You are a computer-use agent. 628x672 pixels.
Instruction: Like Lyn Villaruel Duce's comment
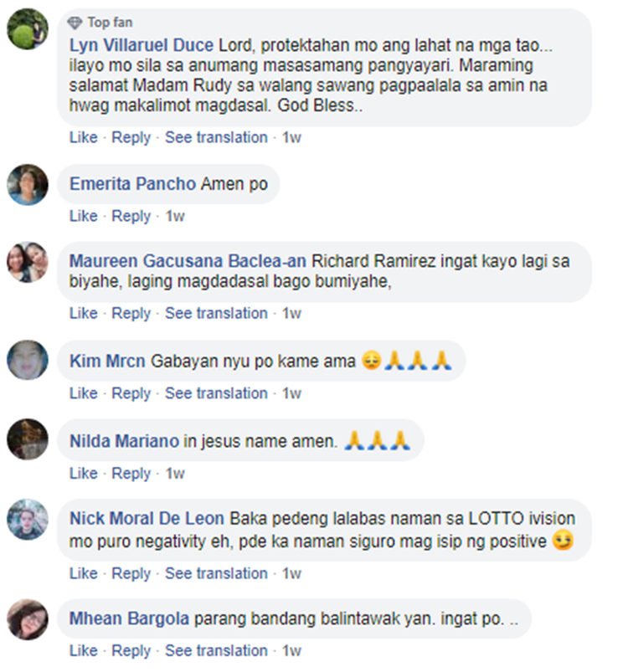(x=84, y=137)
